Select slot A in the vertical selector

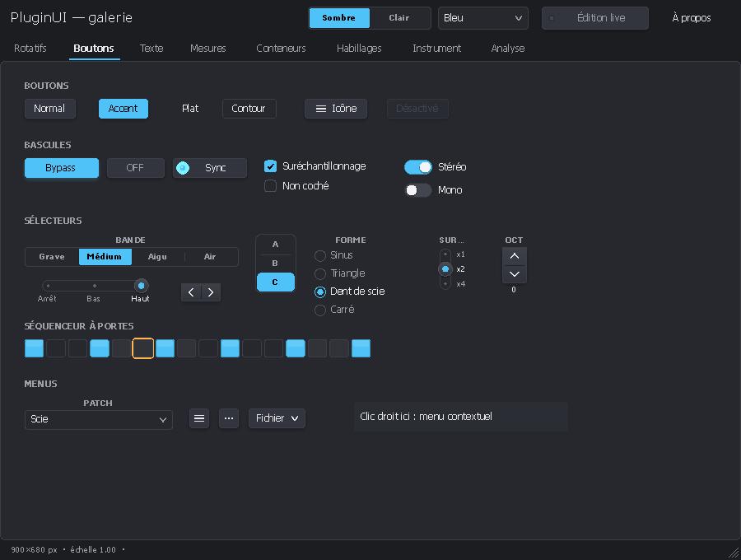[x=276, y=245]
